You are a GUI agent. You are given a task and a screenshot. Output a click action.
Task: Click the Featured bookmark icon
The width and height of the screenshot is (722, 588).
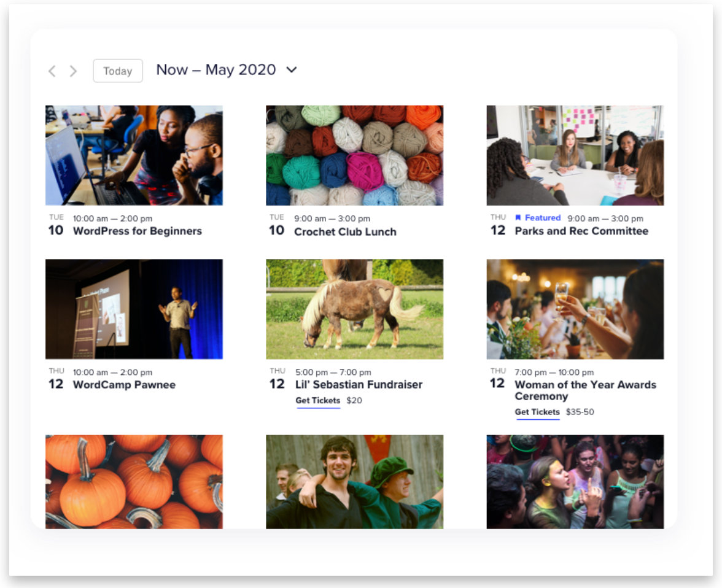pyautogui.click(x=518, y=218)
